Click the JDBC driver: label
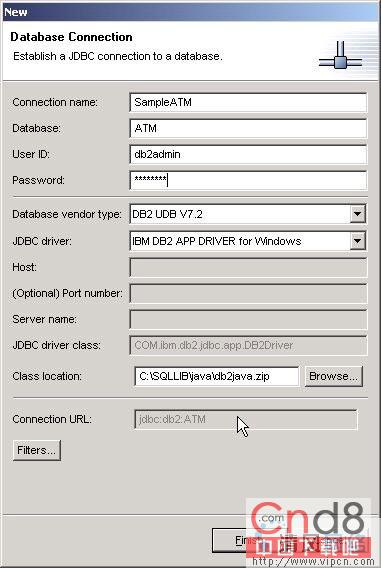 click(x=42, y=241)
